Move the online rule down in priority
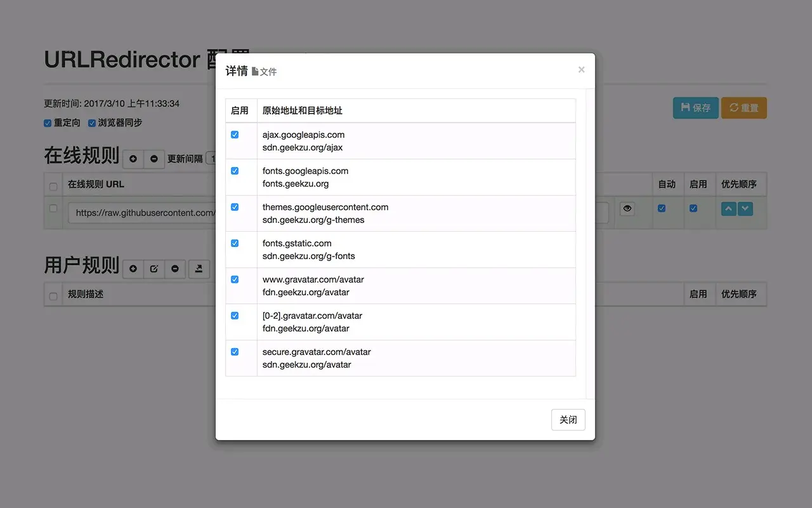 click(x=744, y=208)
